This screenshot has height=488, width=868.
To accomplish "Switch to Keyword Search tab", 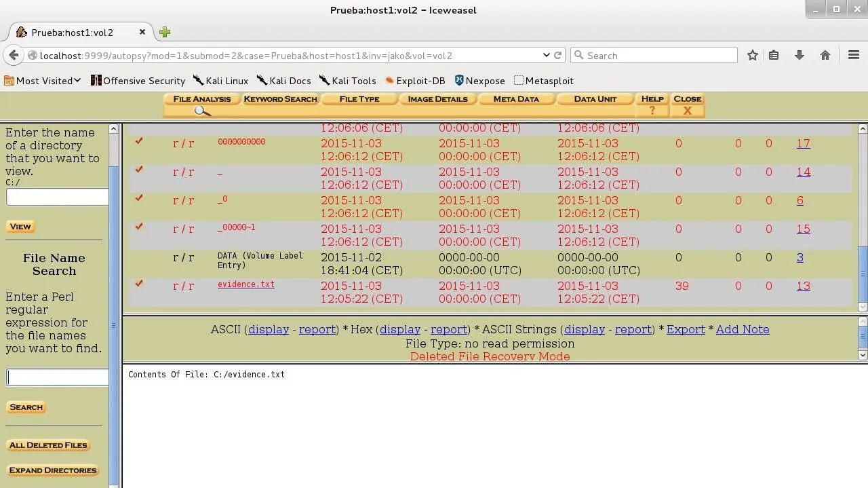I will pos(280,99).
